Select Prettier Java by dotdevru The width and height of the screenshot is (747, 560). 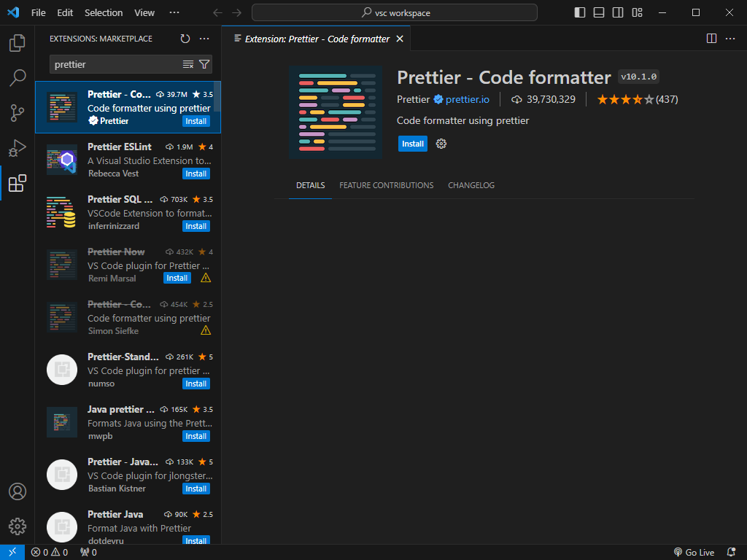128,525
